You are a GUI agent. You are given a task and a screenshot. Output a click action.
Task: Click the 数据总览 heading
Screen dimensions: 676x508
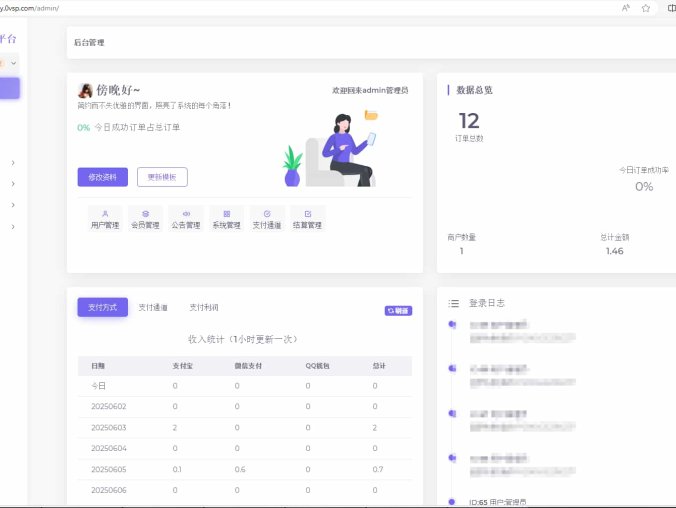475,90
